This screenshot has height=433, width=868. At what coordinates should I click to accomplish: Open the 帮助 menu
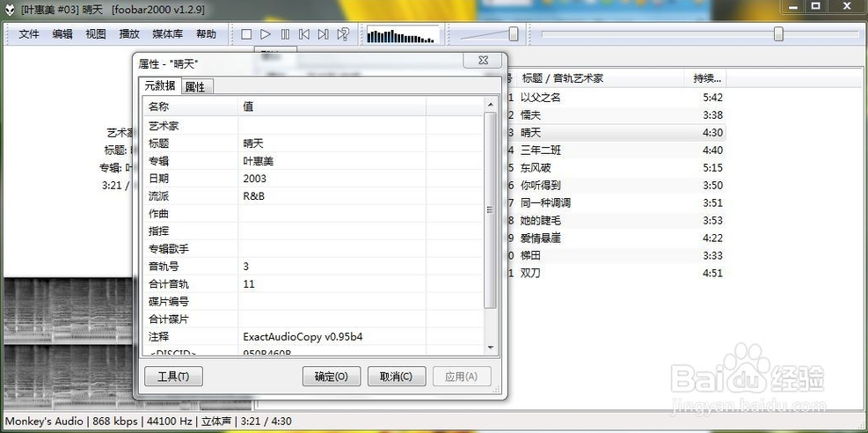tap(206, 34)
